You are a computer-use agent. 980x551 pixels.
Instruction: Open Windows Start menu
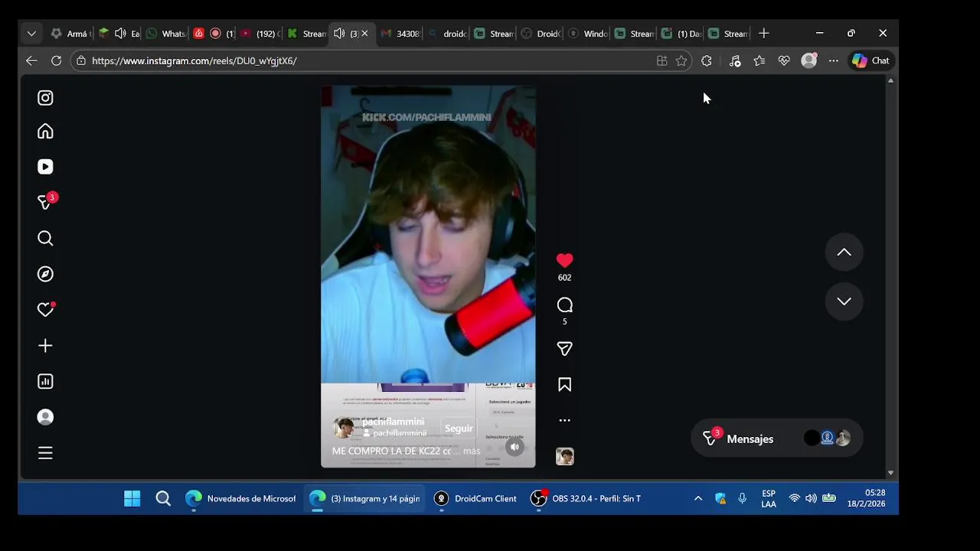(x=132, y=499)
